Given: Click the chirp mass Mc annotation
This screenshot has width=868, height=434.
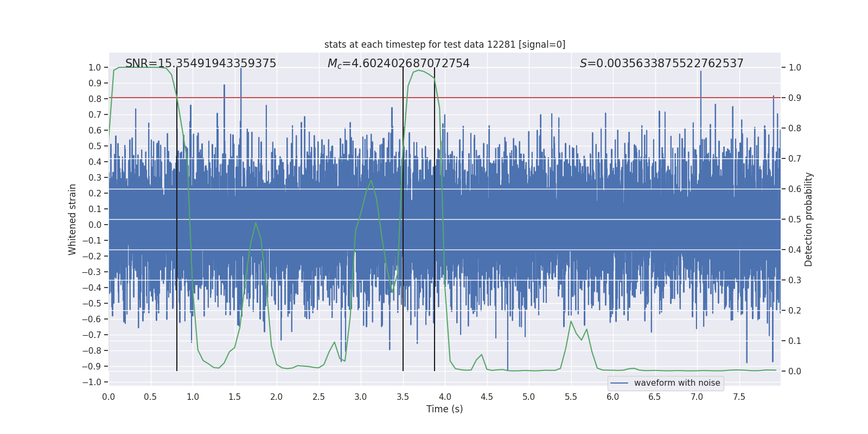Looking at the screenshot, I should coord(398,63).
